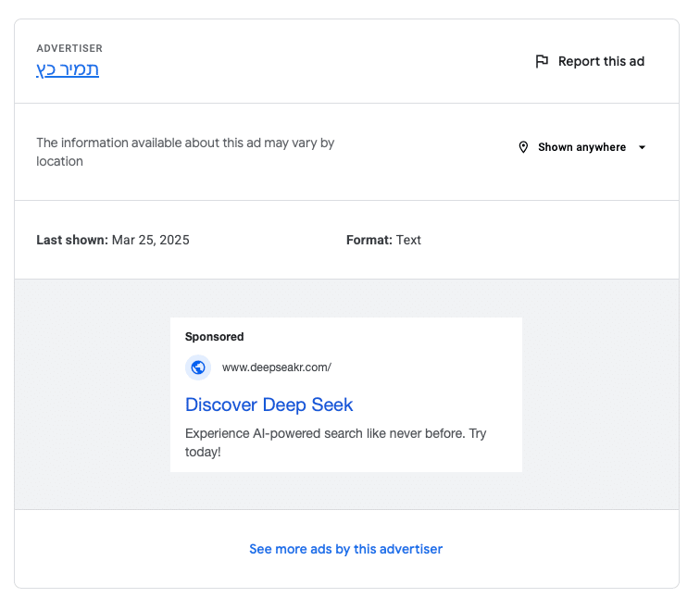The height and width of the screenshot is (610, 700).
Task: Click the information may vary by location notice
Action: click(185, 152)
